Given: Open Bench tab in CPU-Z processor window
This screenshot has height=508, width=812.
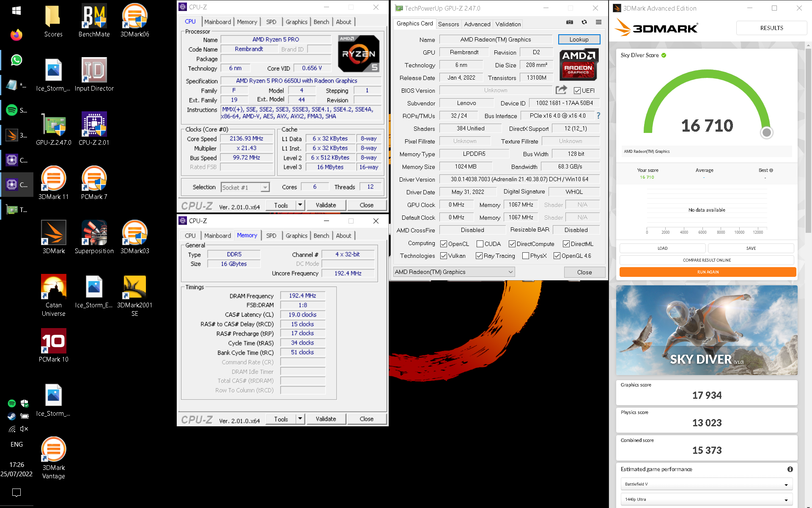Looking at the screenshot, I should (x=321, y=22).
